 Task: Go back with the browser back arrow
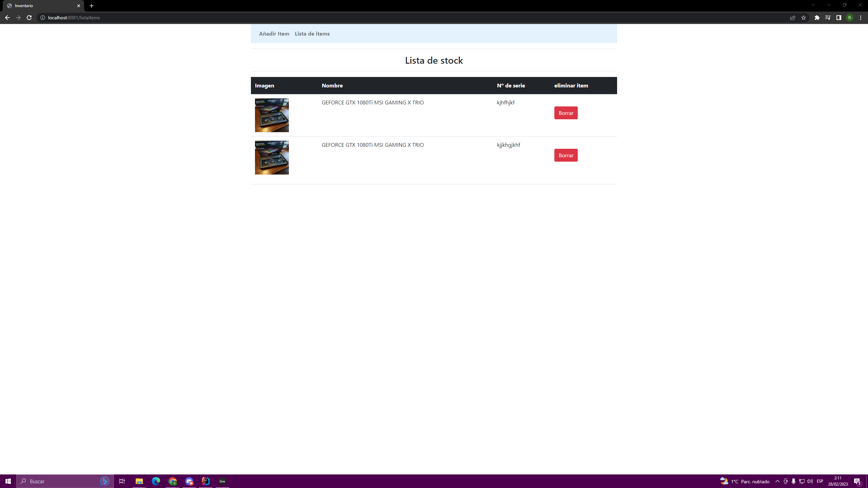click(7, 18)
